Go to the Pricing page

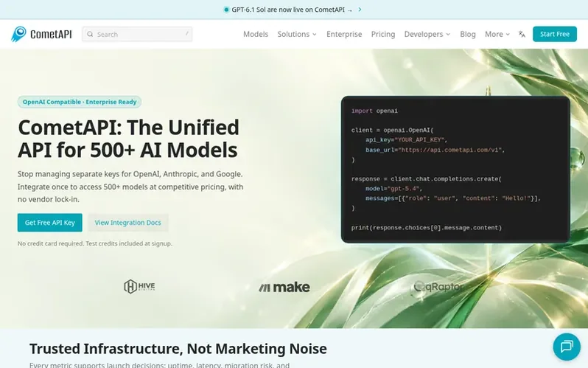(x=383, y=34)
